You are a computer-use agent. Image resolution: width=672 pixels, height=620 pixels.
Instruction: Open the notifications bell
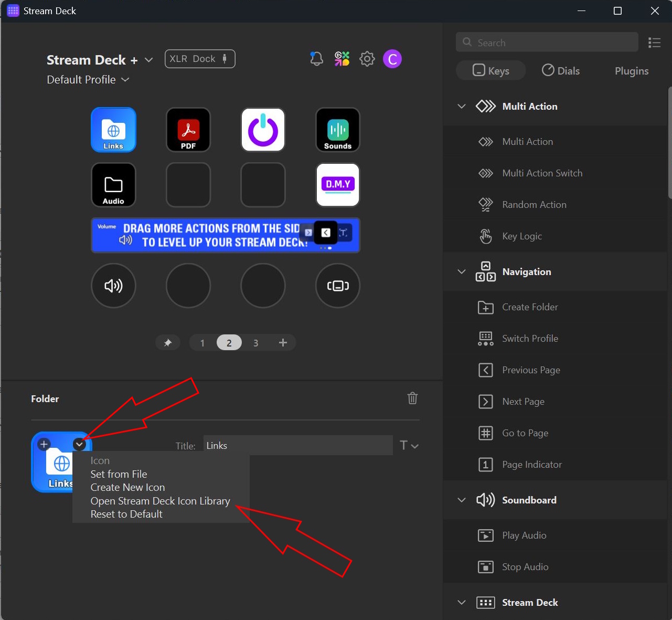[316, 59]
